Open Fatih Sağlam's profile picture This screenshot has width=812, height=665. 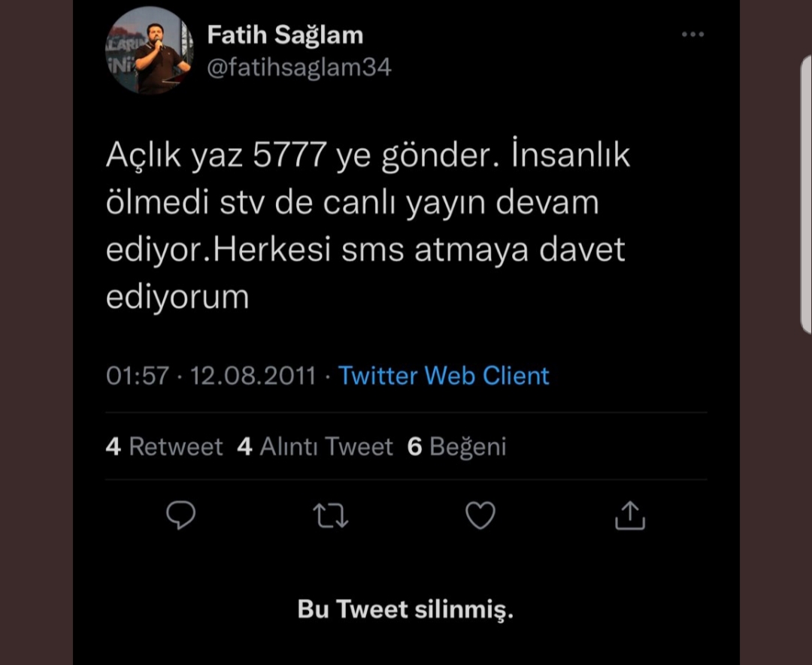pyautogui.click(x=150, y=50)
